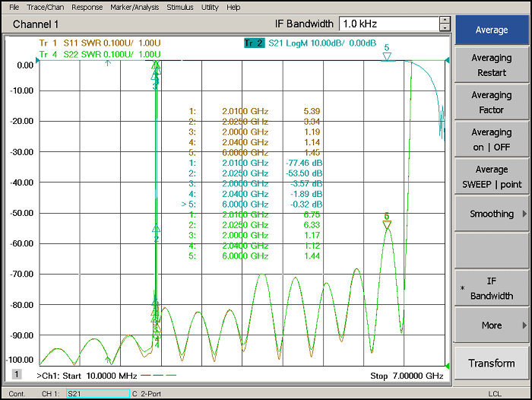The width and height of the screenshot is (532, 400).
Task: Click the -50.00 Y-axis scale label
Action: pos(22,213)
